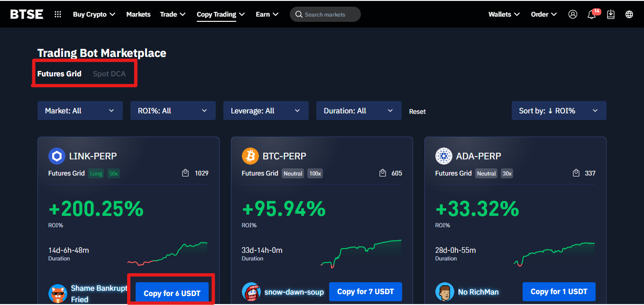Click the 100x leverage tag
The height and width of the screenshot is (305, 644).
tap(315, 174)
